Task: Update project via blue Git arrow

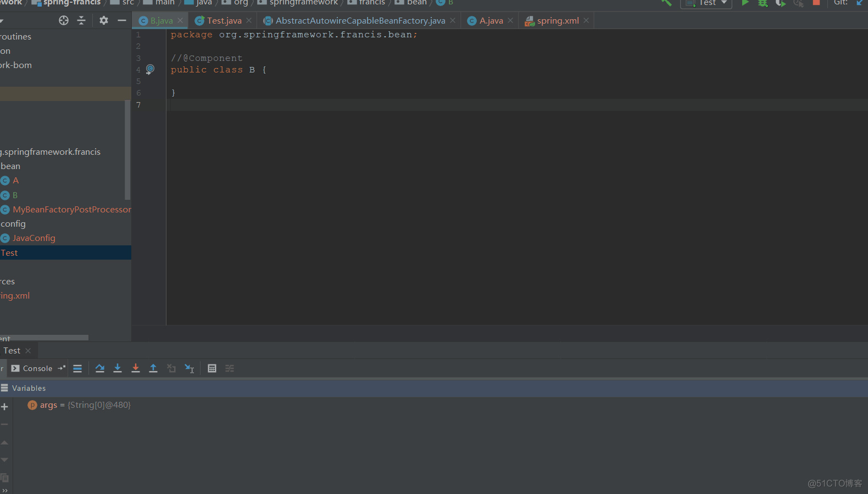Action: [860, 3]
